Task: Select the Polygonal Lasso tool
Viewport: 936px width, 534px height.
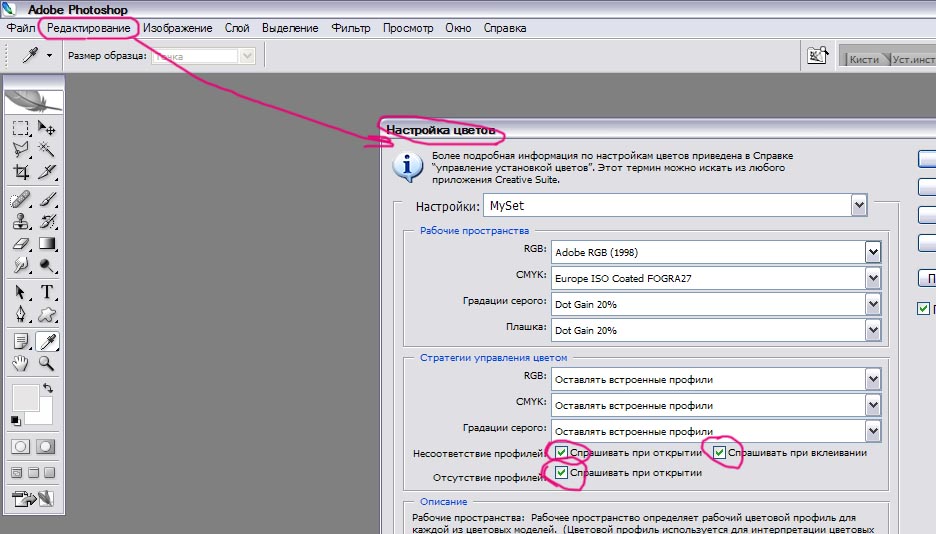Action: pyautogui.click(x=20, y=149)
